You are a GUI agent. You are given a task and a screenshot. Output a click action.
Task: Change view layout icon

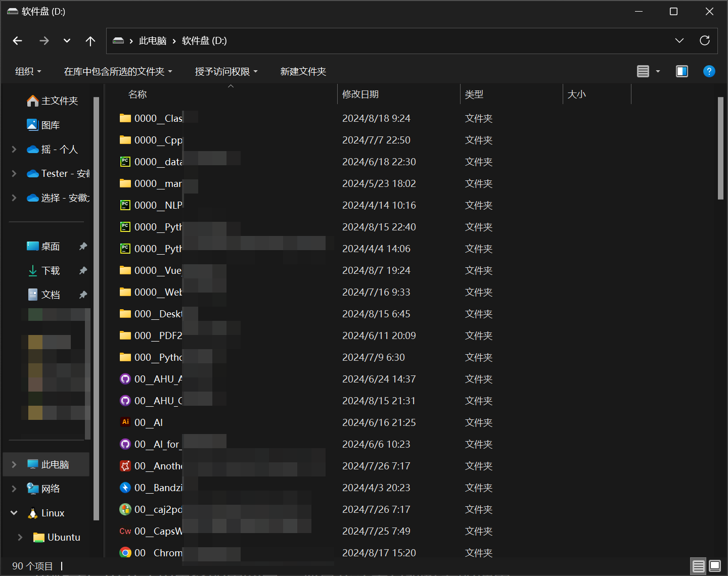coord(643,71)
